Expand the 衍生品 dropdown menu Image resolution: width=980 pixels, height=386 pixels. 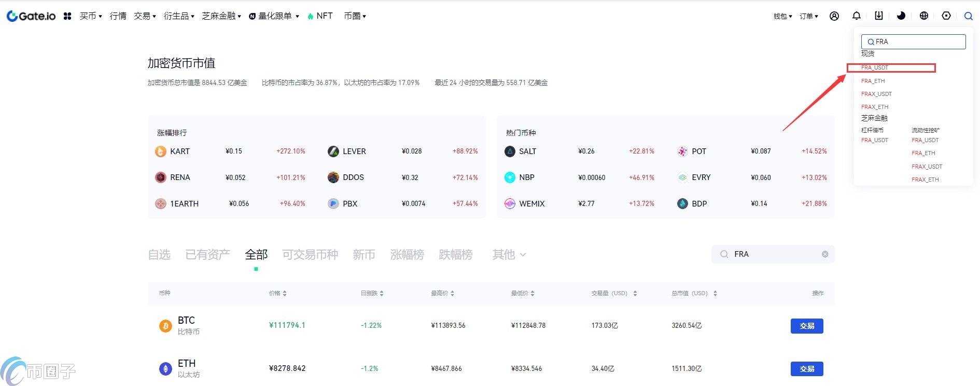pyautogui.click(x=179, y=16)
